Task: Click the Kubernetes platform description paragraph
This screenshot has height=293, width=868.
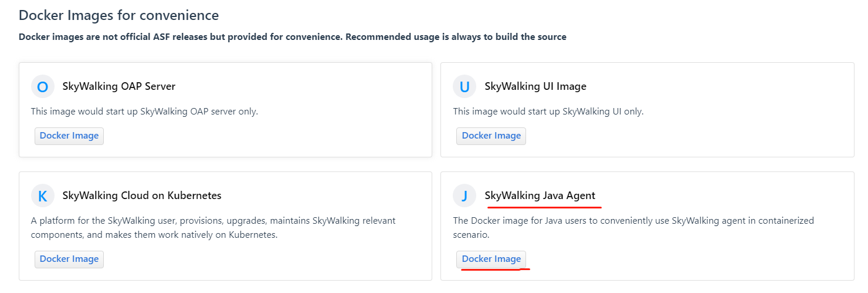Action: 213,228
